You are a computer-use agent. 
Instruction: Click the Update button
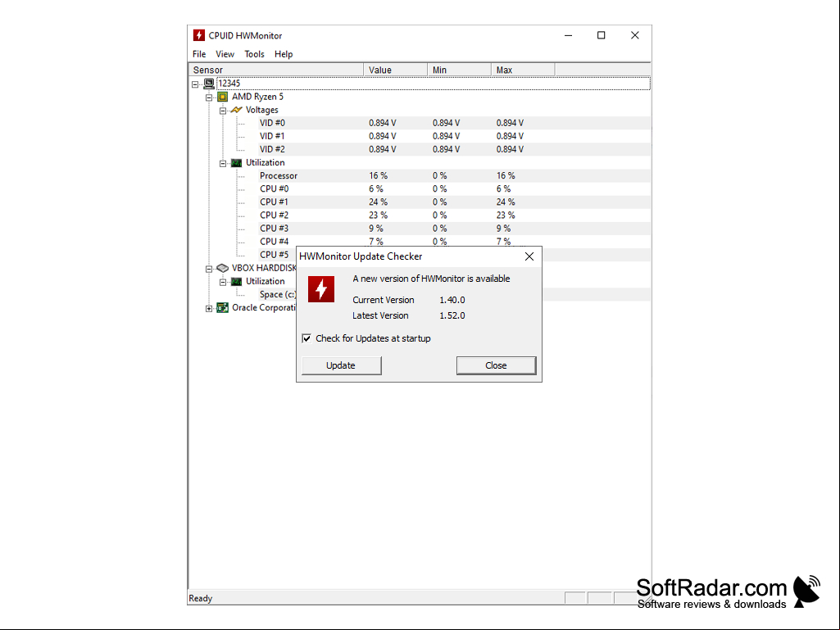[341, 365]
